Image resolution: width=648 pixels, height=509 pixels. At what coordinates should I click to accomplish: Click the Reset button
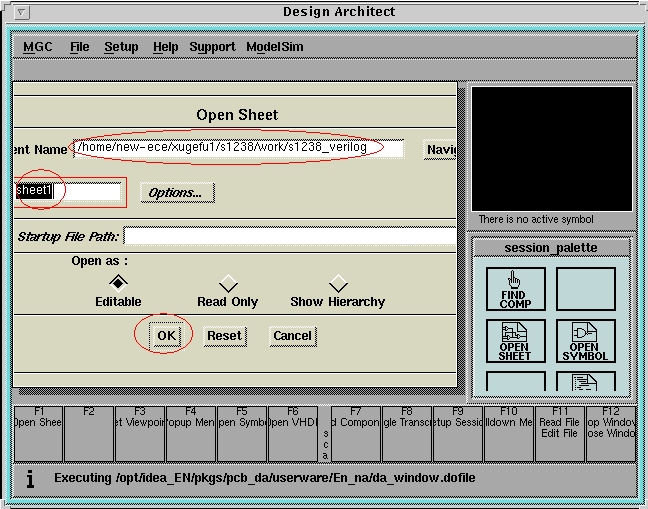pyautogui.click(x=224, y=336)
